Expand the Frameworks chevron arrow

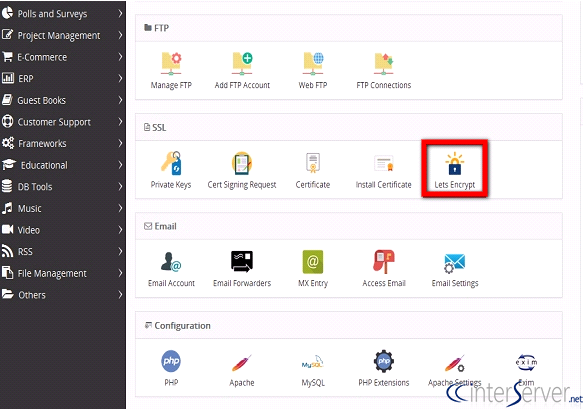coord(120,143)
